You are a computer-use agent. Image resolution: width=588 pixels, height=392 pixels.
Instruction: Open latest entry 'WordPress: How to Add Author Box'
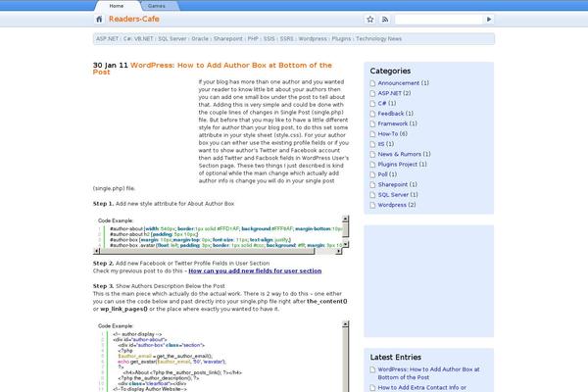point(428,373)
